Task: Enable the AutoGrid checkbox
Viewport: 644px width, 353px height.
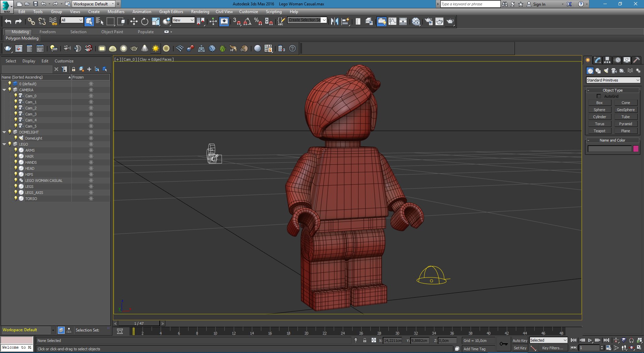Action: click(x=599, y=96)
